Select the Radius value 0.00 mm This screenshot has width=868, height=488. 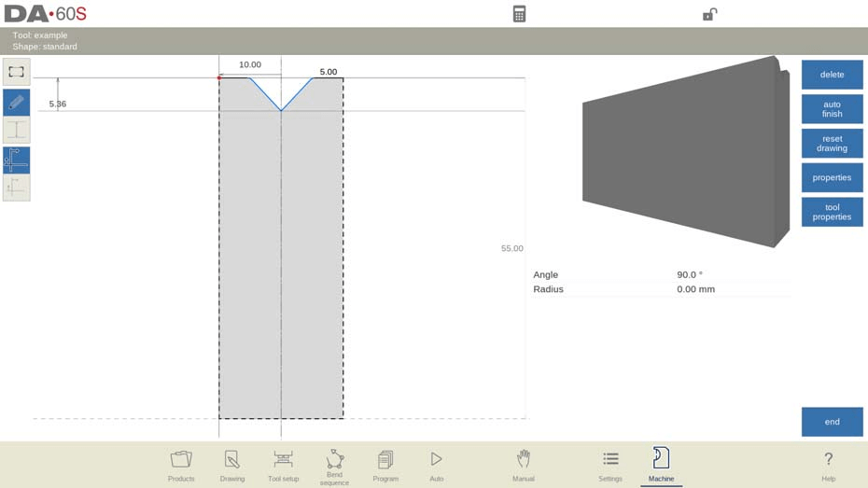[x=695, y=289]
